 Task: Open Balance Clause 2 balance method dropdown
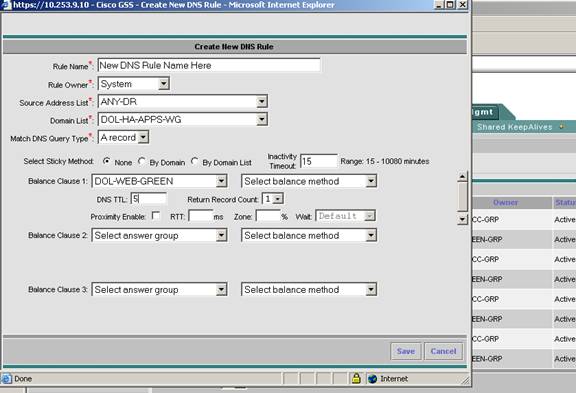309,235
